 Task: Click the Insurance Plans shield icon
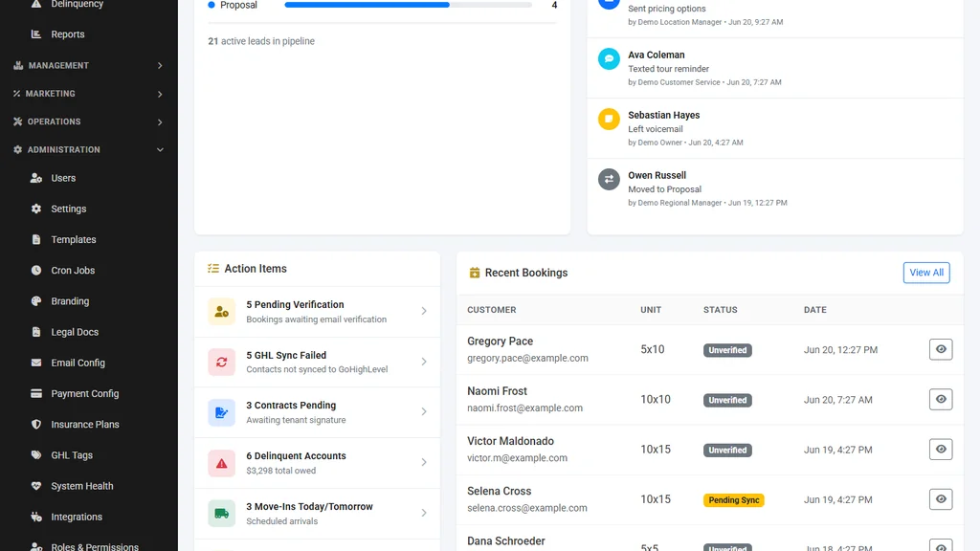click(36, 424)
